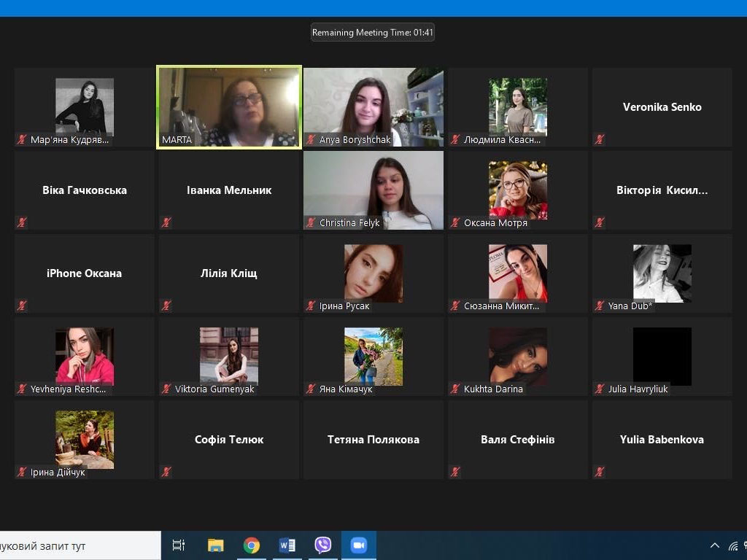
Task: Select MARTA's highlighted video tile
Action: [229, 106]
